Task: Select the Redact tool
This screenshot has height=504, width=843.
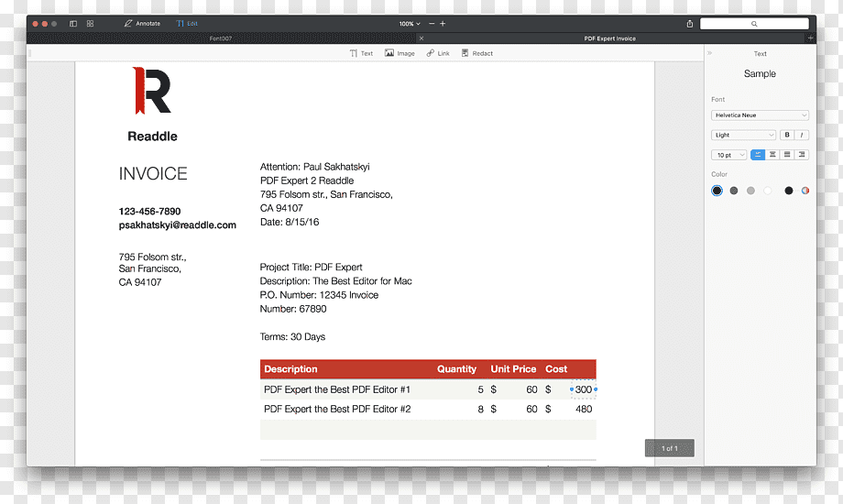Action: pos(476,53)
